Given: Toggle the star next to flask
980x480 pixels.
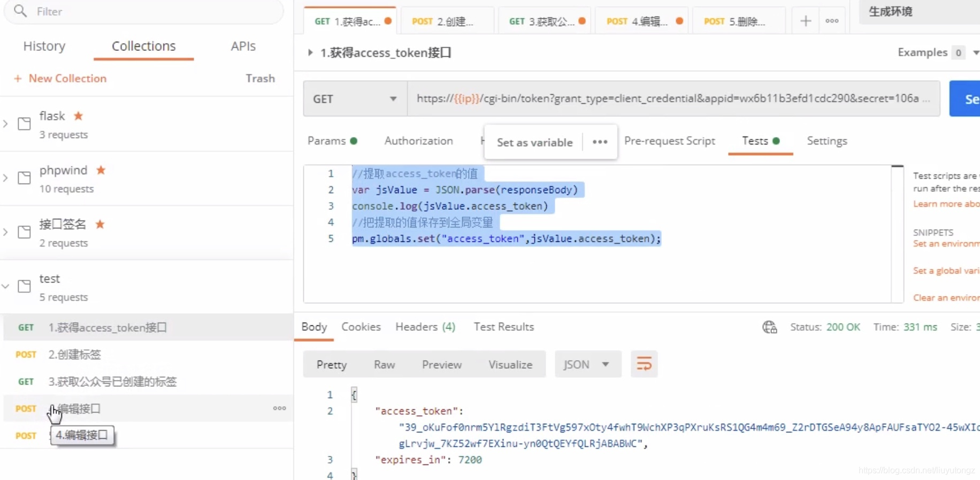Looking at the screenshot, I should pos(79,116).
